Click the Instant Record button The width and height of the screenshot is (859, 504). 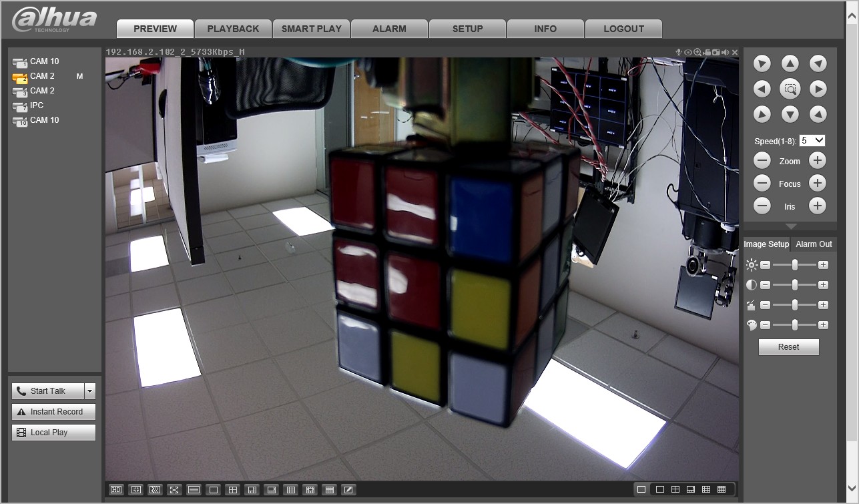[53, 412]
